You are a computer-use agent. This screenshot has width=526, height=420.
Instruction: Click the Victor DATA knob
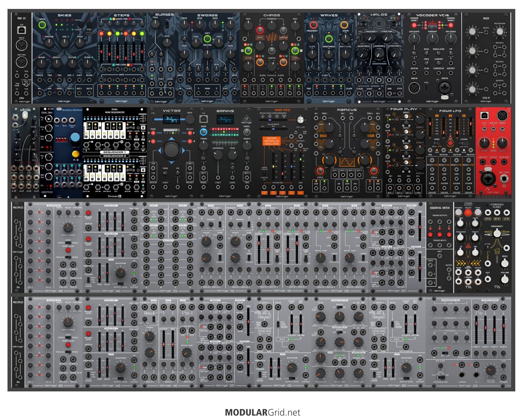(190, 119)
